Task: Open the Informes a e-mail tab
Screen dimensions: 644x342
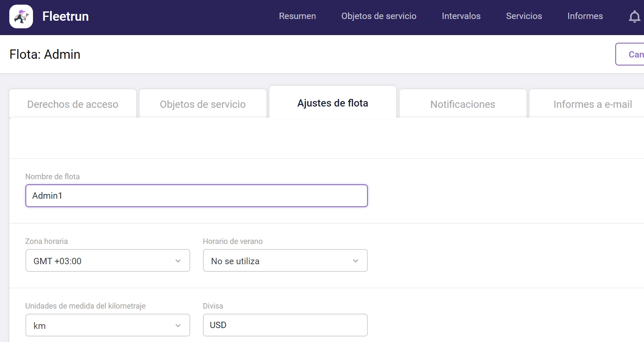Action: pyautogui.click(x=592, y=104)
